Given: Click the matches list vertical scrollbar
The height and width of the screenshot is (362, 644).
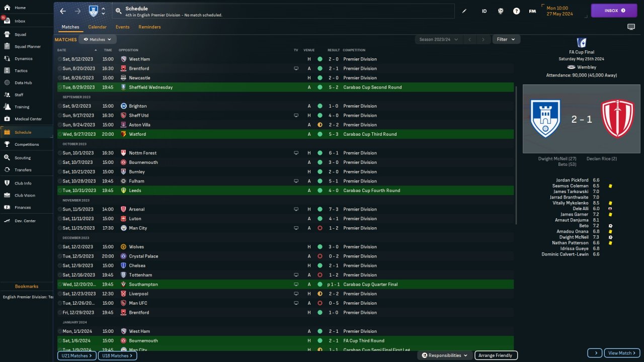Looking at the screenshot, I should click(516, 151).
